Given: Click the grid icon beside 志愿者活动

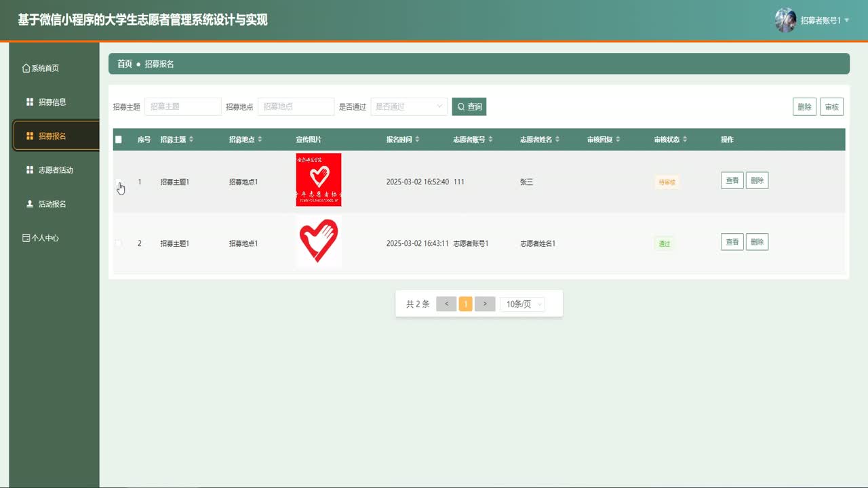Looking at the screenshot, I should [x=30, y=170].
